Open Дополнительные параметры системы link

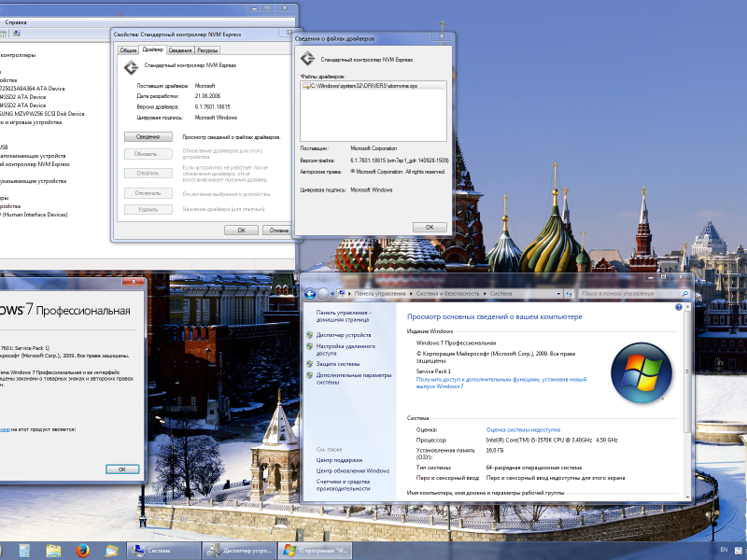(354, 379)
